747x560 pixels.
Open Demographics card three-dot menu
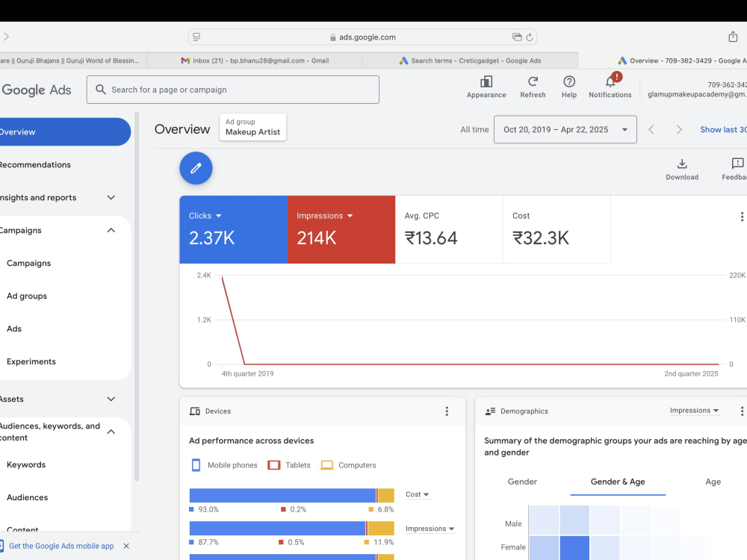[x=741, y=411]
